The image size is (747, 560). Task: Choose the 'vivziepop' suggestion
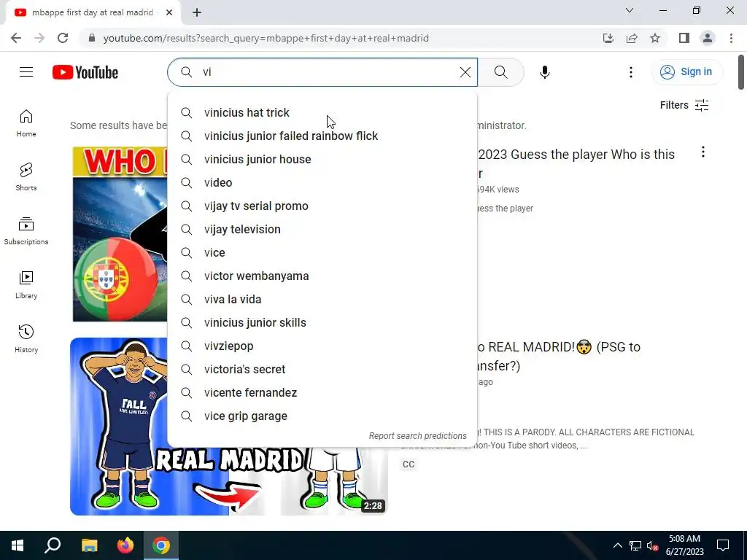[x=322, y=346]
